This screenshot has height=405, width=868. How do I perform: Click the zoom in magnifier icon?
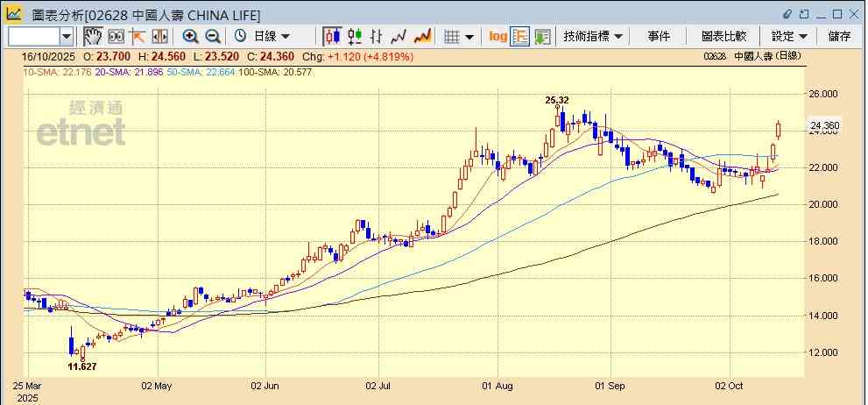coord(190,36)
